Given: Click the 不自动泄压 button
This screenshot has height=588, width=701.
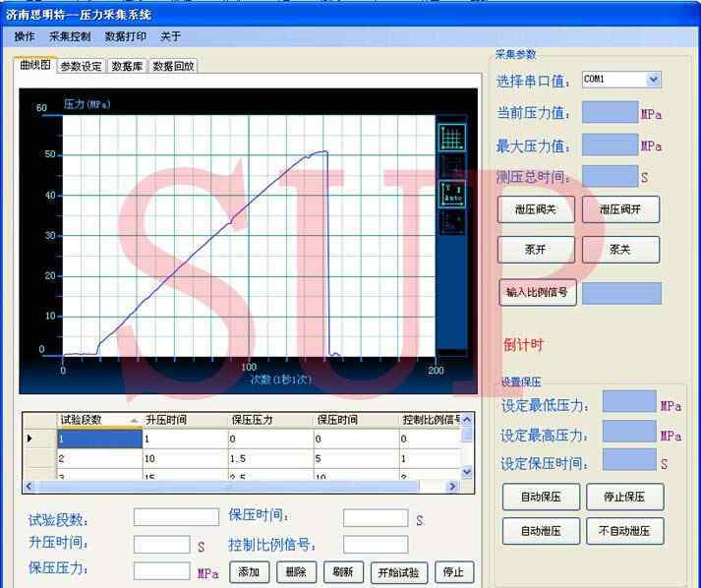Looking at the screenshot, I should (x=625, y=531).
